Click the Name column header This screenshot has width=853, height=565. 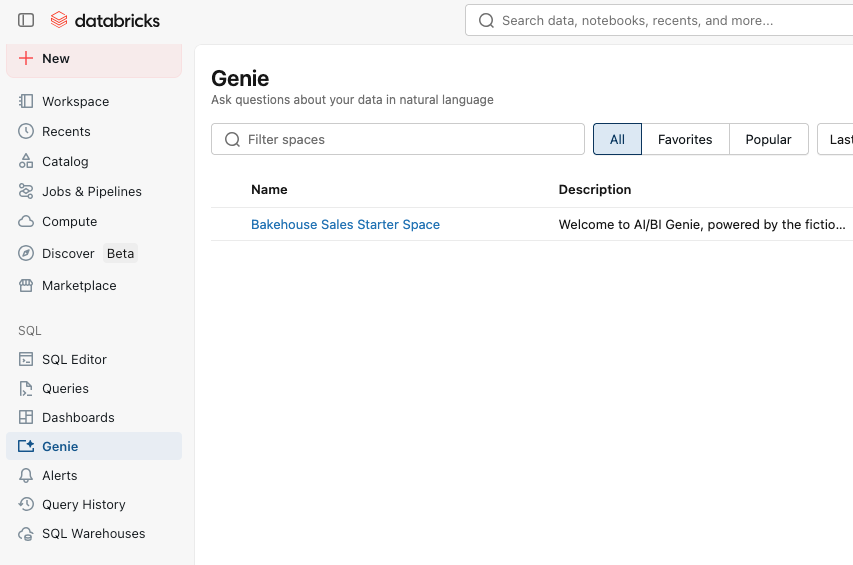269,189
